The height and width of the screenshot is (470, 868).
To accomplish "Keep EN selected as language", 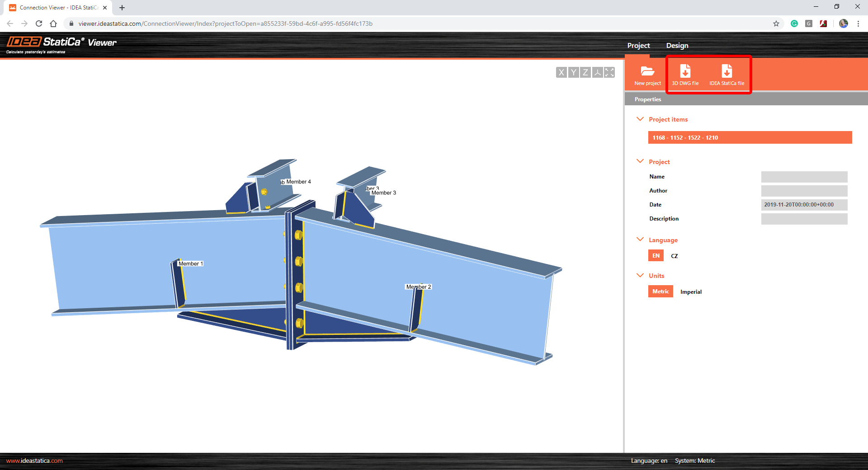I will point(656,255).
